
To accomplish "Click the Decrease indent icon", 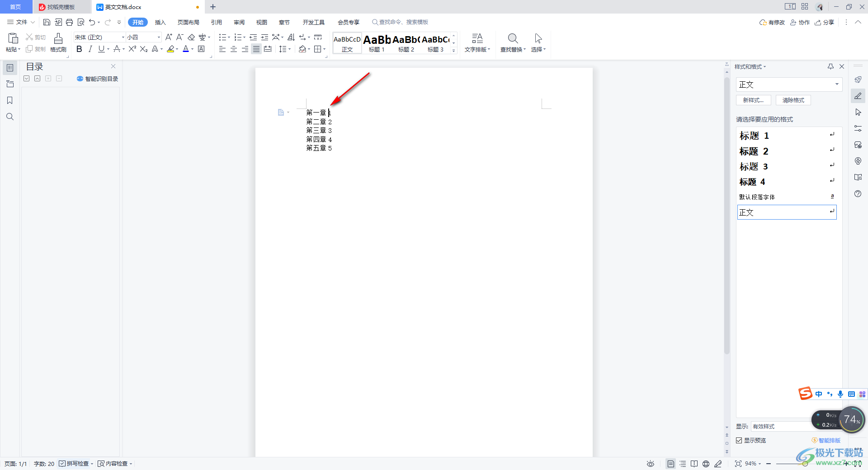I will point(253,37).
